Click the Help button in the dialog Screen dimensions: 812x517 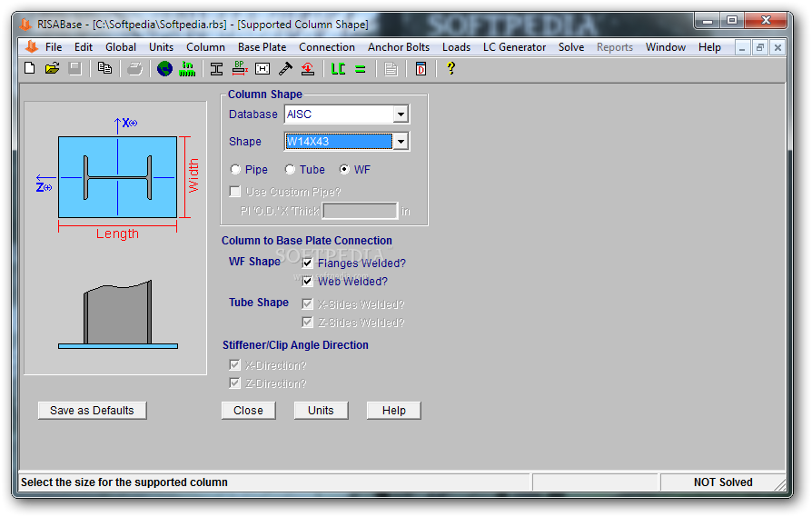click(x=393, y=411)
